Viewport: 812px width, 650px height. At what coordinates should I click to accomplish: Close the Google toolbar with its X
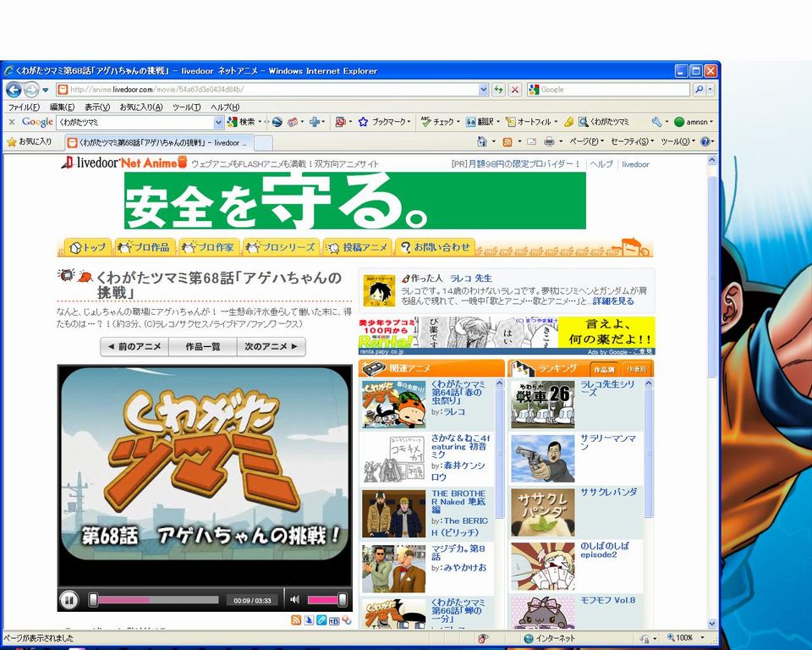pos(12,122)
